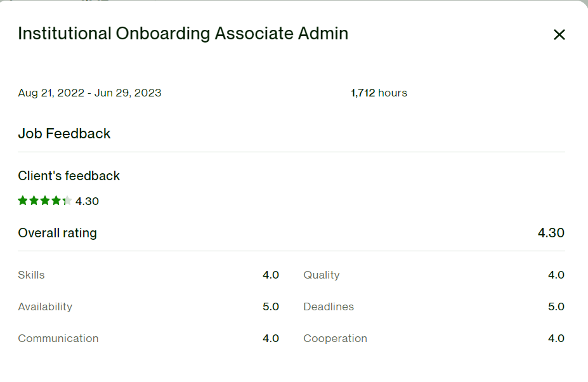This screenshot has height=382, width=588.
Task: Select the Overall rating 4.30 value
Action: 551,233
